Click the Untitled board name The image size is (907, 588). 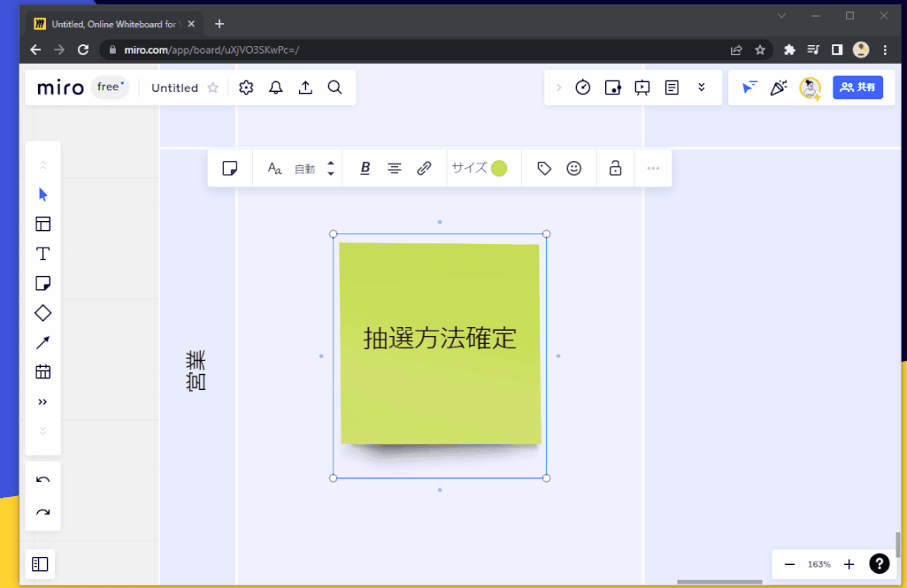pyautogui.click(x=174, y=88)
